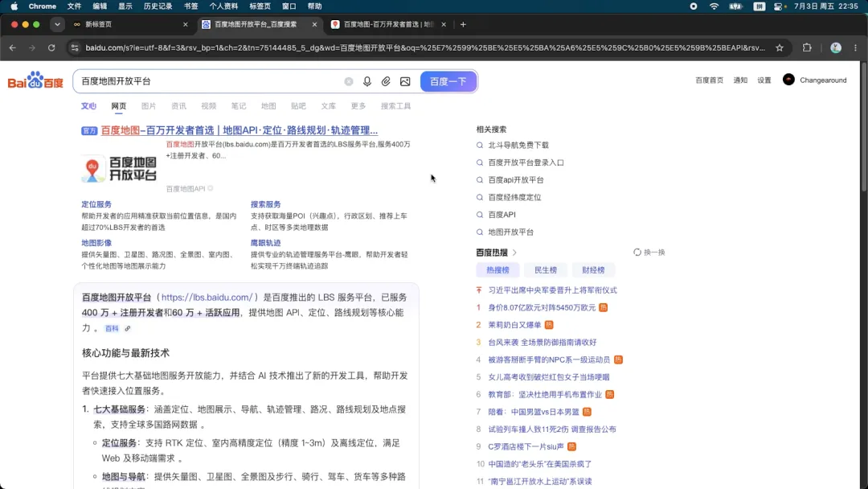Image resolution: width=868 pixels, height=489 pixels.
Task: Click the Changearound user avatar
Action: 789,80
